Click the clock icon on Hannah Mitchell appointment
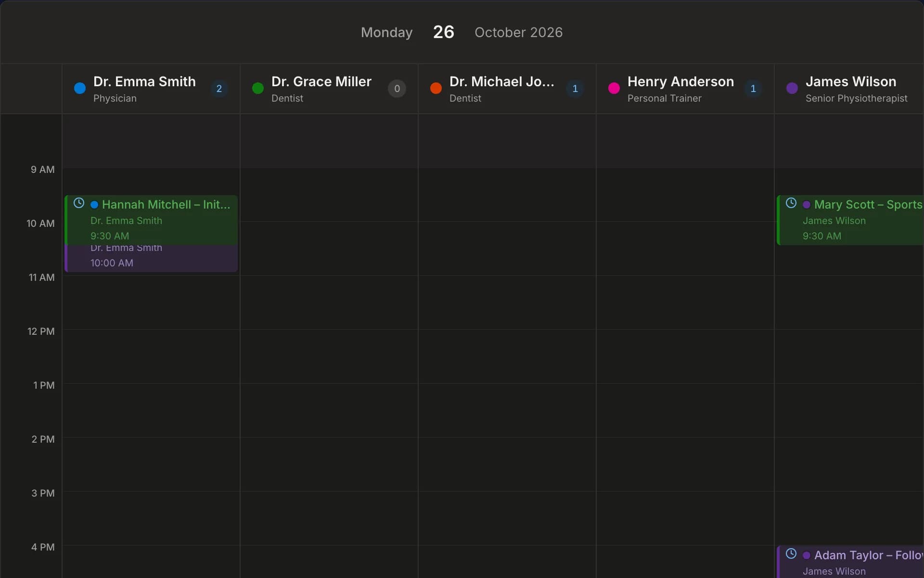The width and height of the screenshot is (924, 578). click(79, 203)
